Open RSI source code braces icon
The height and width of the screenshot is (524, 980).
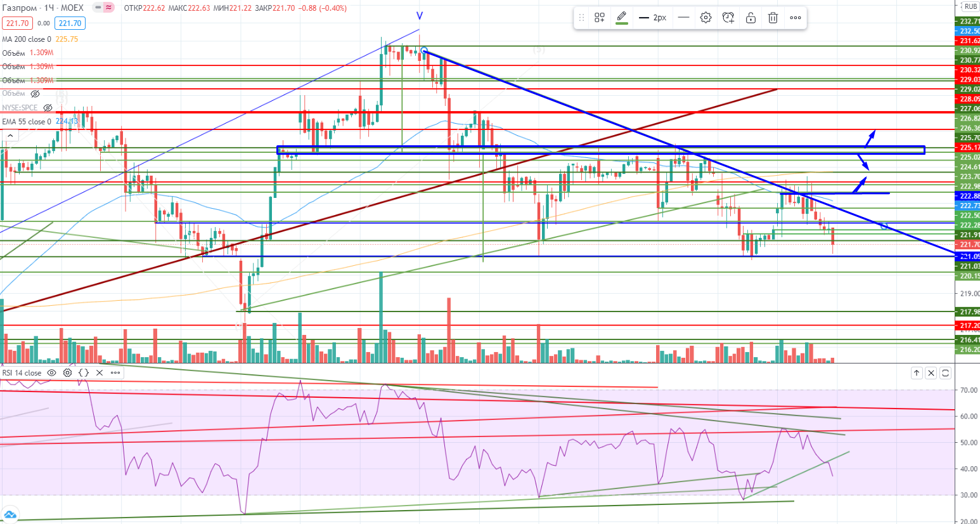tap(84, 373)
